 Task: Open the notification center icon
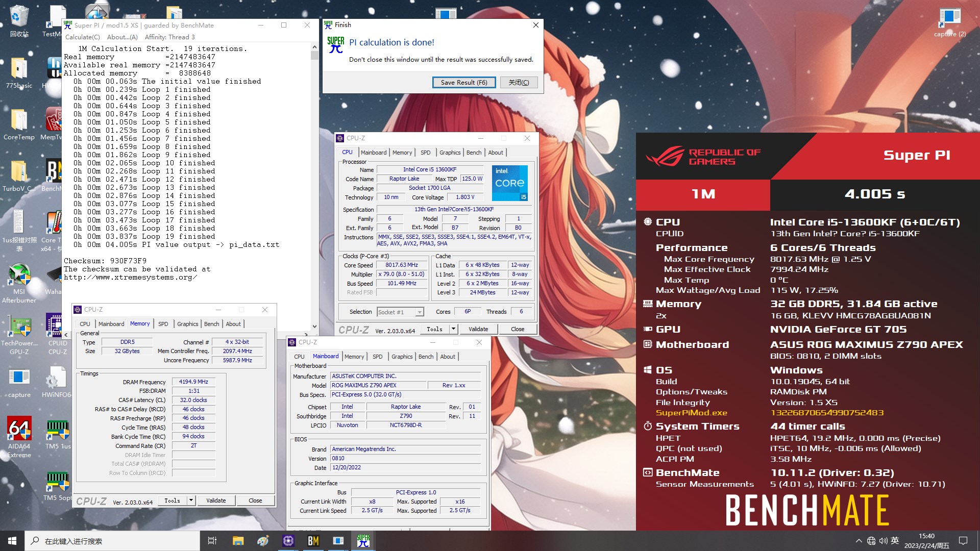(963, 541)
